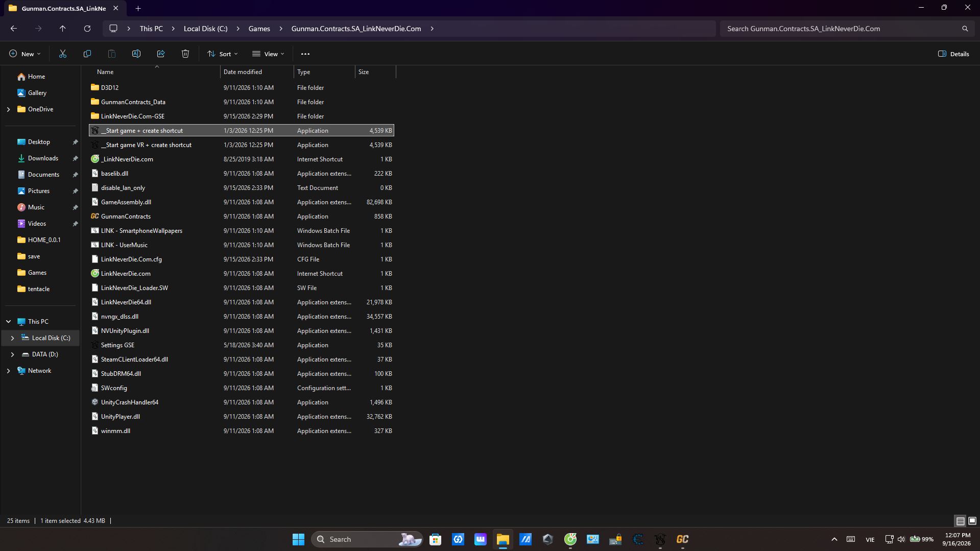980x551 pixels.
Task: Sort by the Name column header
Action: pos(156,72)
